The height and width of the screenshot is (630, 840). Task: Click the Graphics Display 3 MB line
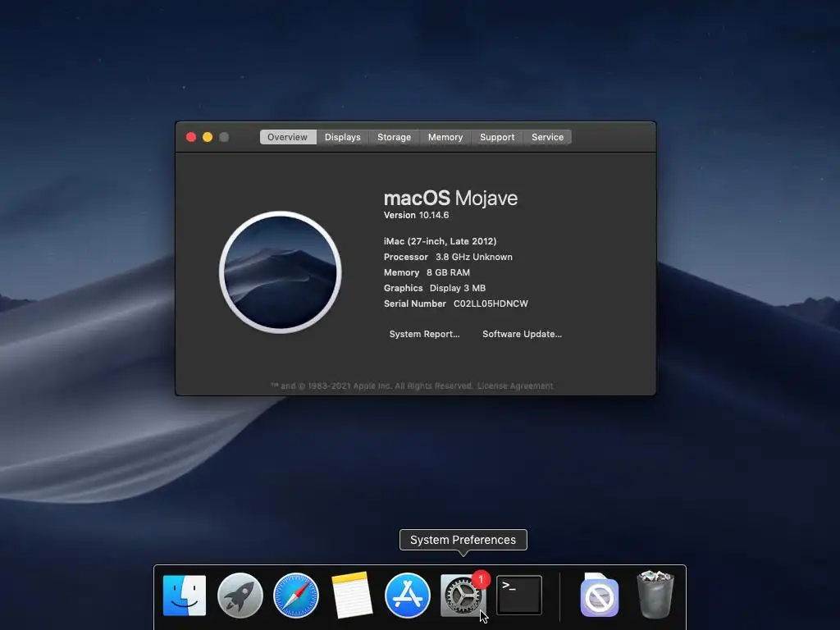tap(435, 288)
